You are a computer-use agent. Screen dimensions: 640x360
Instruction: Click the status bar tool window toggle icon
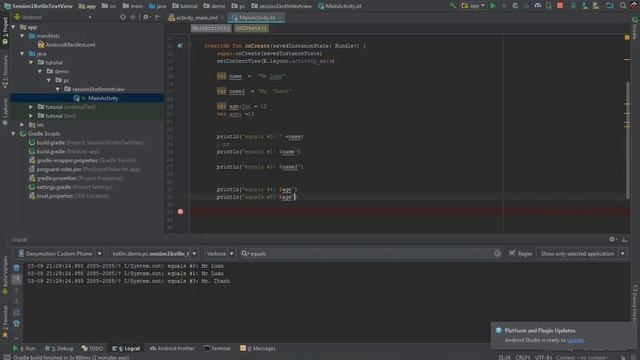7,357
